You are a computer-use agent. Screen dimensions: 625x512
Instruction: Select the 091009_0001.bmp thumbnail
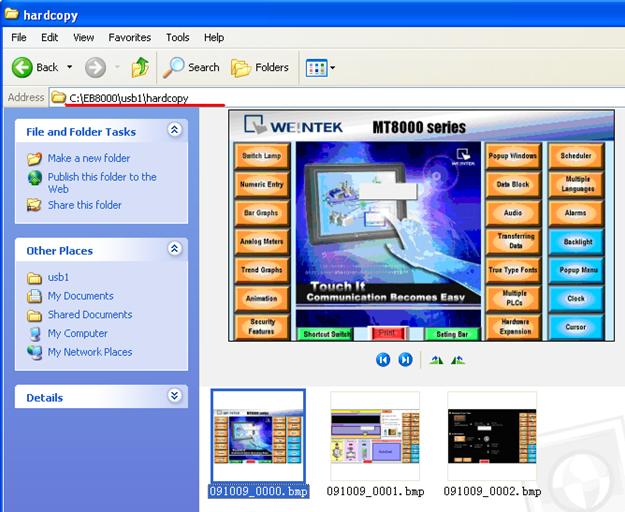coord(375,436)
